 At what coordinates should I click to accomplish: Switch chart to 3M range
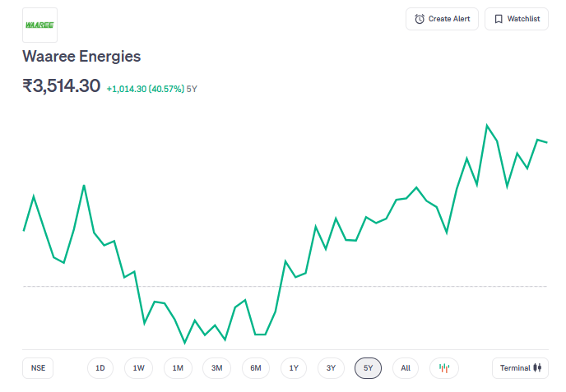pos(216,368)
